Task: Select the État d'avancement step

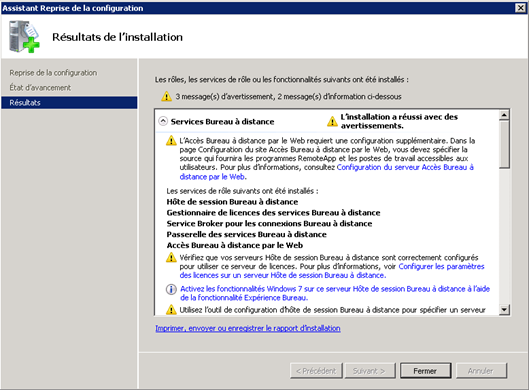Action: tap(40, 88)
